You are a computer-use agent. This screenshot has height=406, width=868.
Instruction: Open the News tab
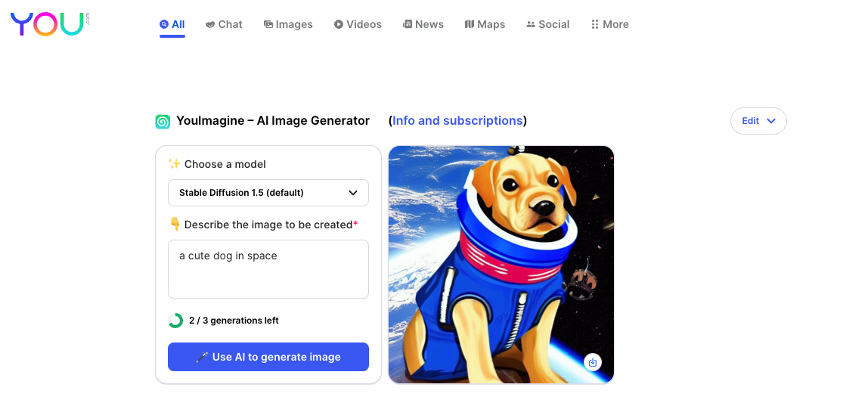423,24
